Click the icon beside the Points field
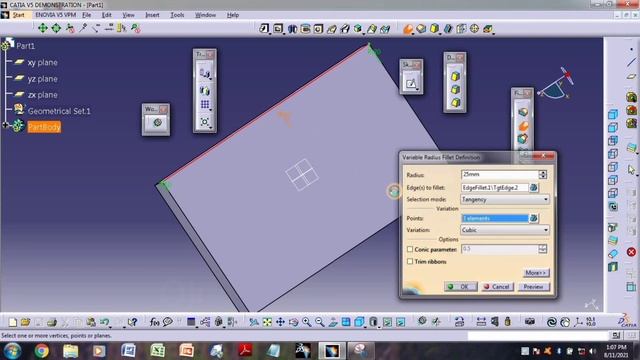 pos(533,218)
